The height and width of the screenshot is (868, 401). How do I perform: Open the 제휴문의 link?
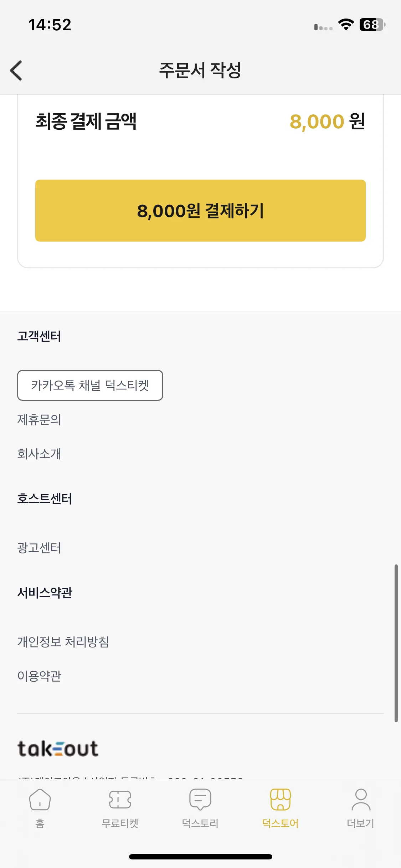[x=39, y=419]
